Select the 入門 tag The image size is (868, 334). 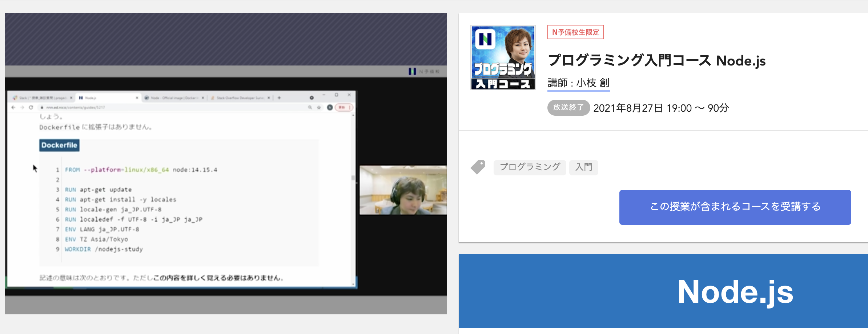point(583,167)
